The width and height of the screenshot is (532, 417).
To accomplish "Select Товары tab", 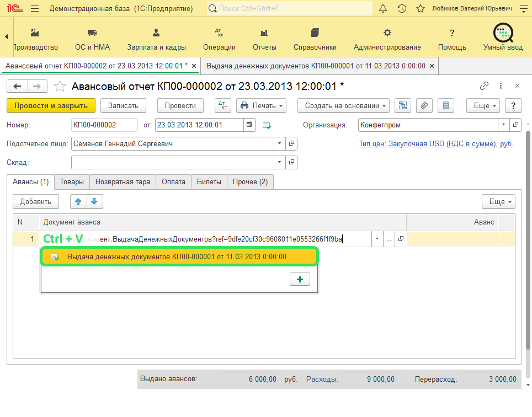I will (72, 182).
